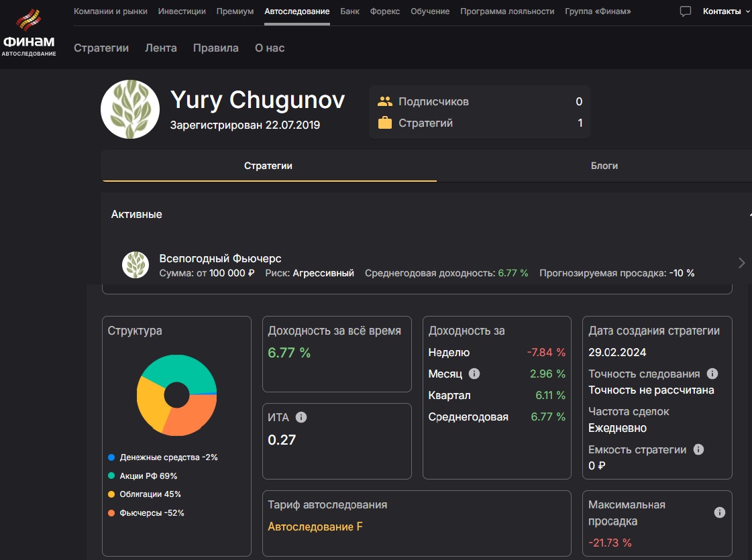Show info for Максимальная просадка

[719, 512]
